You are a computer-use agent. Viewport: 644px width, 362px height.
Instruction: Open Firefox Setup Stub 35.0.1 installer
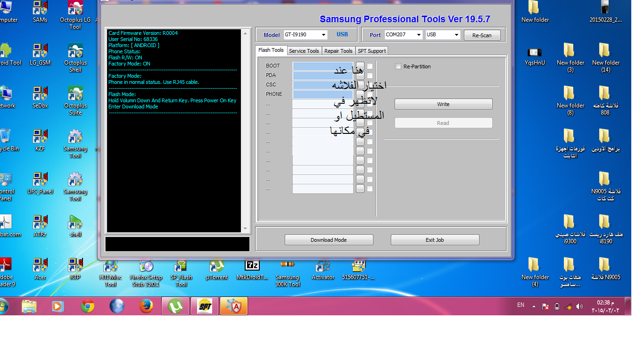point(146,272)
